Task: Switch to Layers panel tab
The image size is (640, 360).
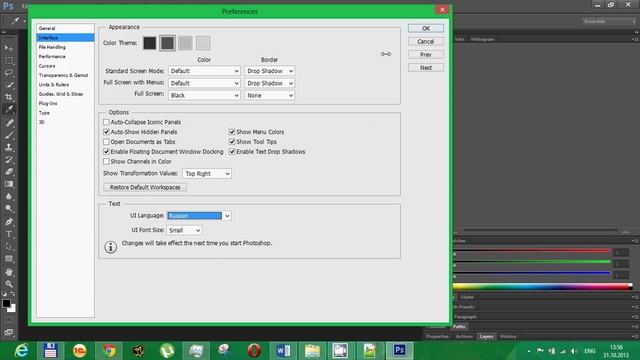Action: coord(486,336)
